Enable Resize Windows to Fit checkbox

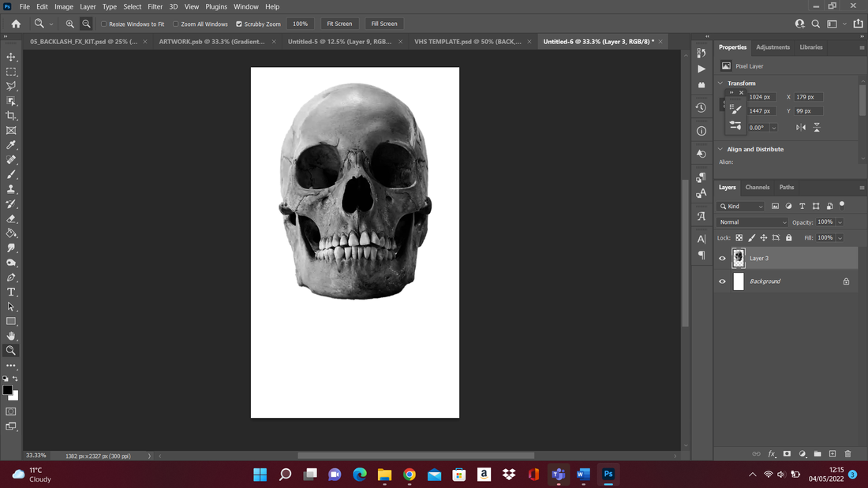pyautogui.click(x=103, y=24)
